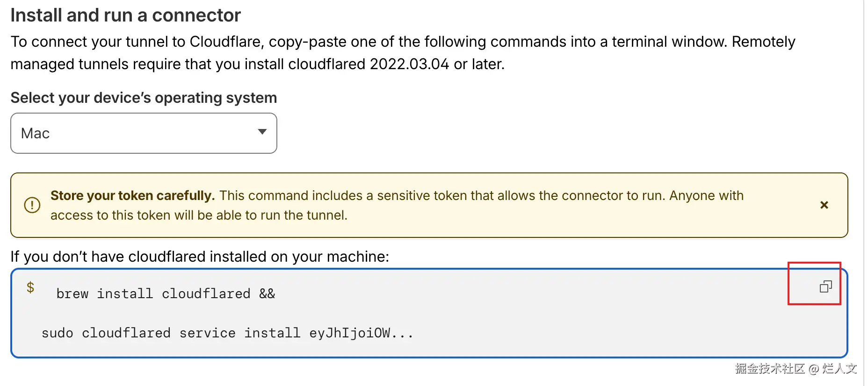Click the cloudflared not installed instruction text
Viewport: 868px width, 386px height.
coord(200,257)
